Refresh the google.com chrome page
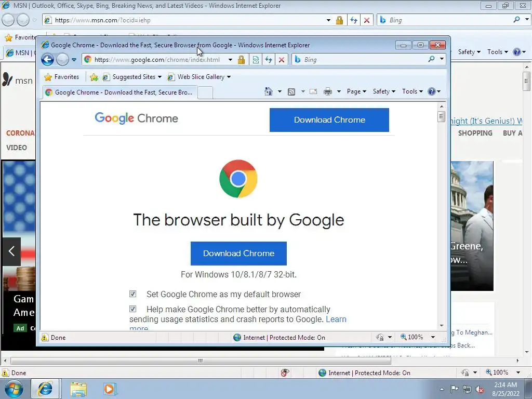 pyautogui.click(x=269, y=60)
